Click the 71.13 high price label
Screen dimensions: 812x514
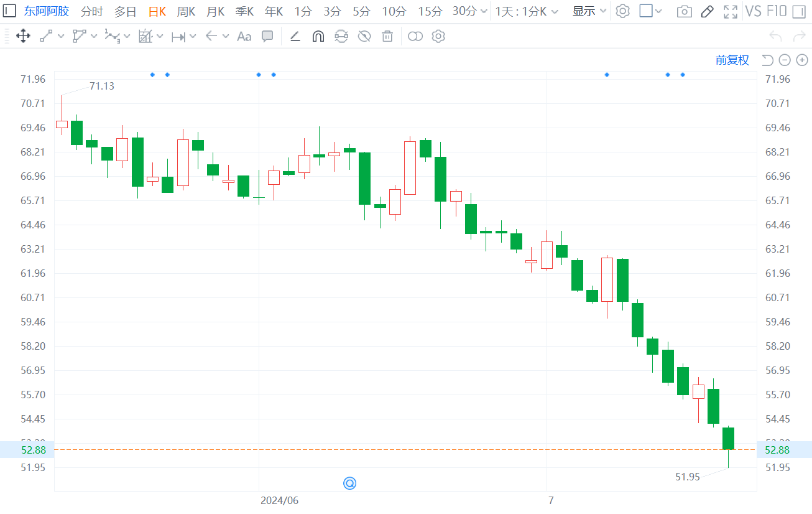tap(102, 86)
